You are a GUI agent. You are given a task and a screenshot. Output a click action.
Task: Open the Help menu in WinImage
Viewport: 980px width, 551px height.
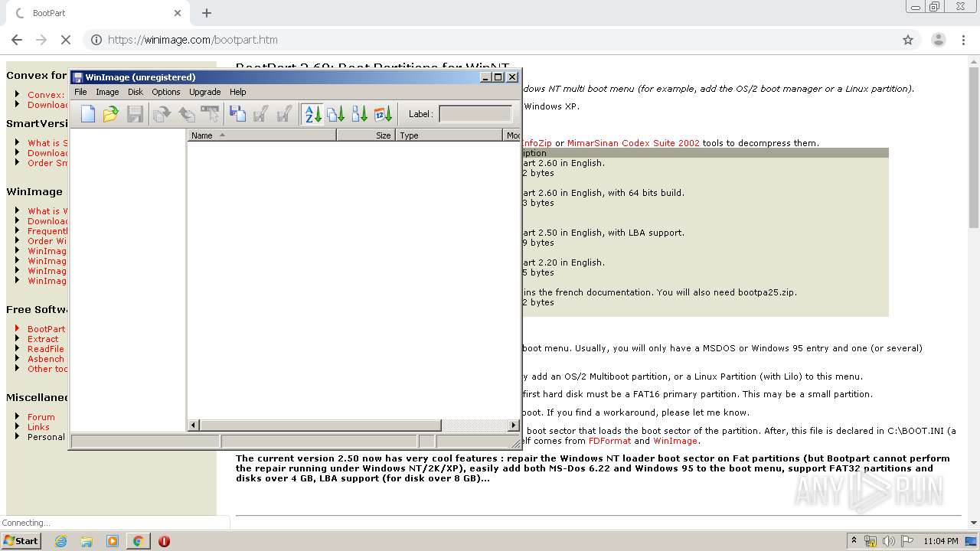(238, 92)
